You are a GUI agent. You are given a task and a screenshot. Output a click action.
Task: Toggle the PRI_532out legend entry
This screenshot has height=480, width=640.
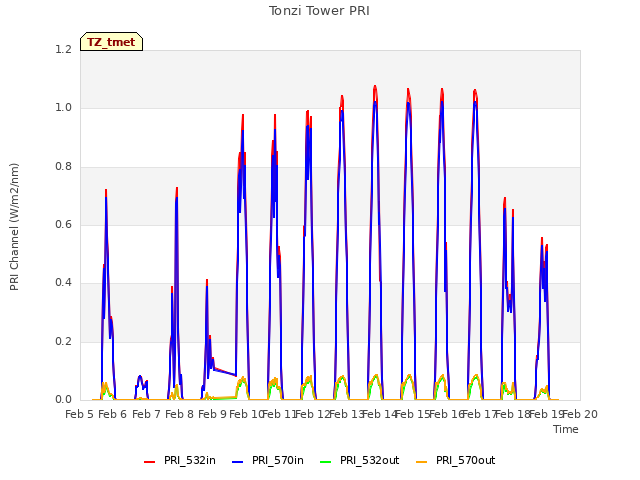(360, 460)
